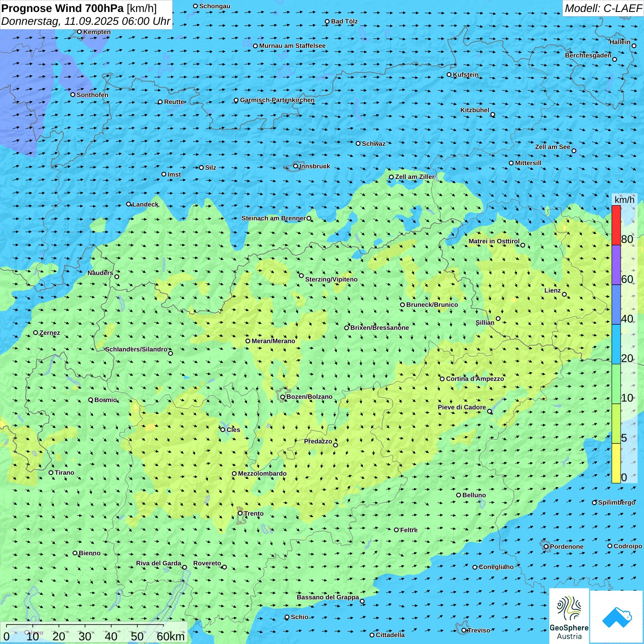This screenshot has height=644, width=644.
Task: Click the Landeck location marker
Action: [x=129, y=204]
